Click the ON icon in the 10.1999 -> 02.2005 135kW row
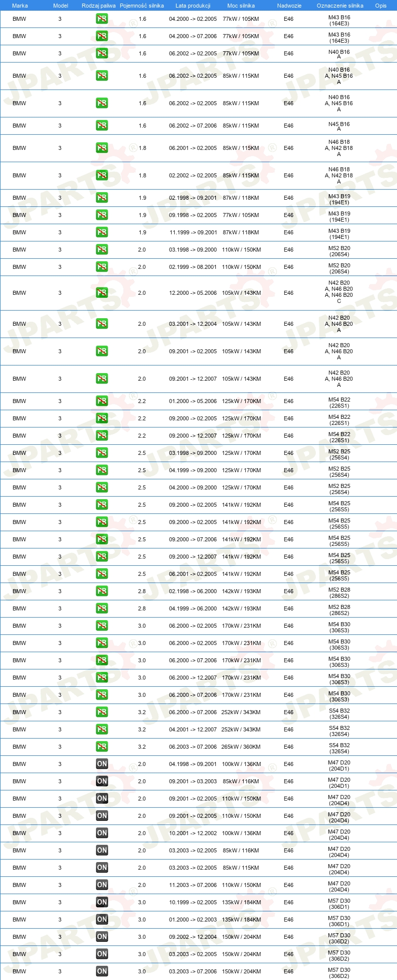397x980 pixels. tap(102, 903)
